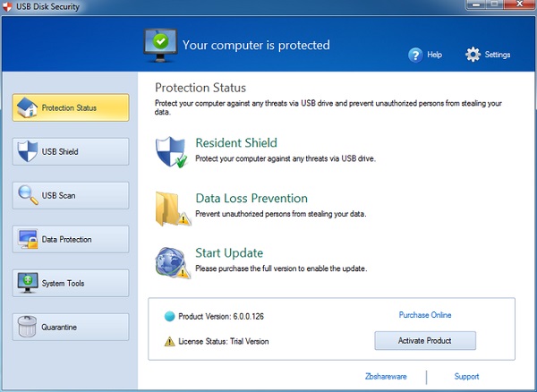Screen dimensions: 537x392
Task: Click the green-plus monitor icon beside System Tools
Action: pyautogui.click(x=28, y=283)
